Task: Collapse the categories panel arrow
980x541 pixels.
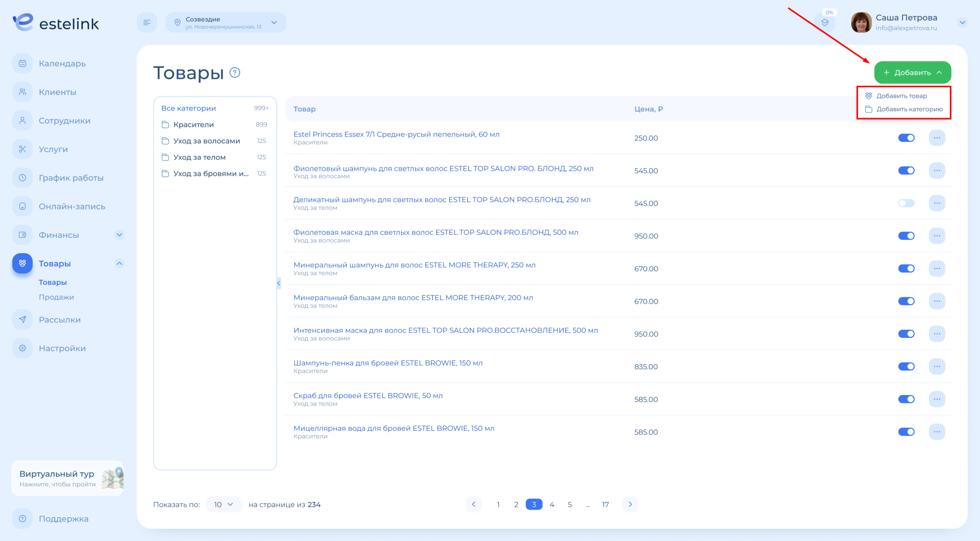Action: (x=279, y=283)
